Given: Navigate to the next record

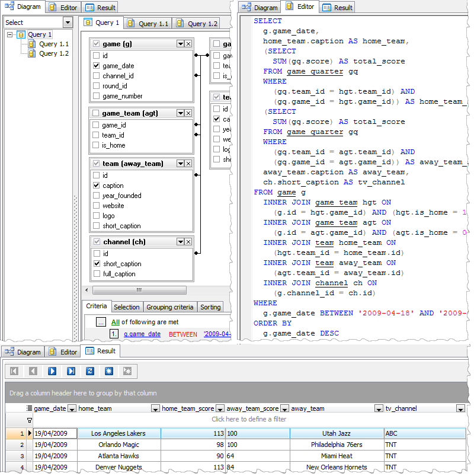Looking at the screenshot, I should [x=52, y=371].
